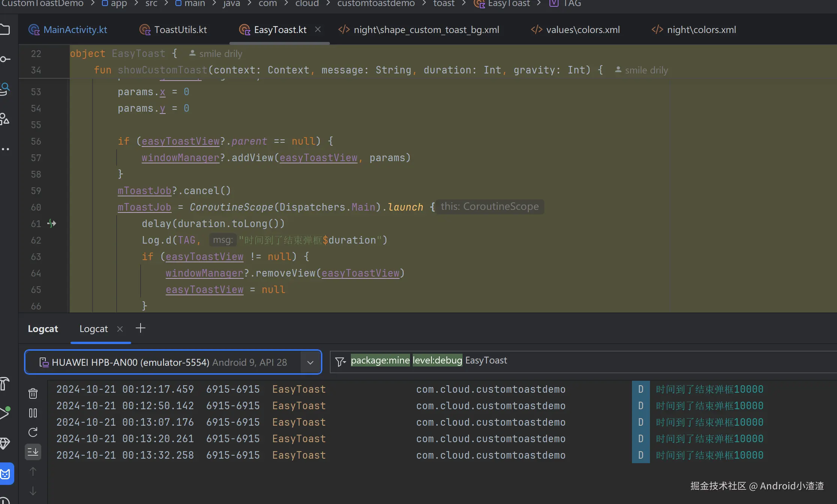Click the toast breadcrumb in navigation bar
This screenshot has height=504, width=837.
click(444, 3)
